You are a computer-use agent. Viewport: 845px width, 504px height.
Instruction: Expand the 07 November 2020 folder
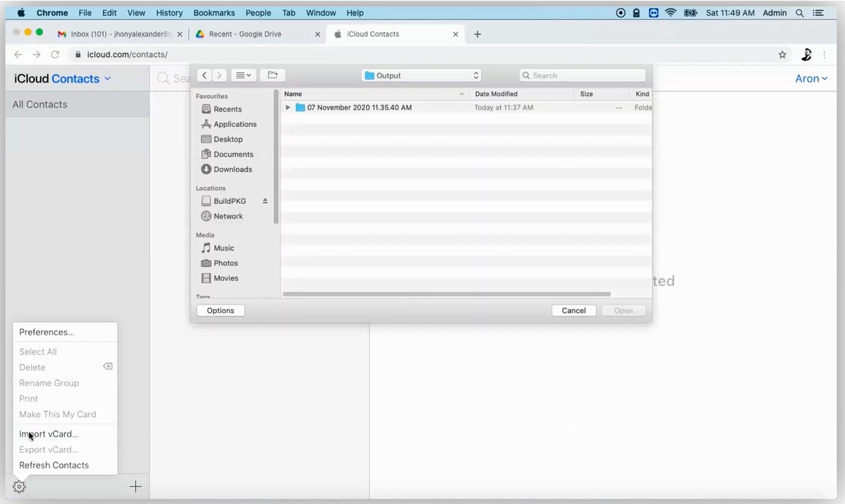[x=287, y=107]
